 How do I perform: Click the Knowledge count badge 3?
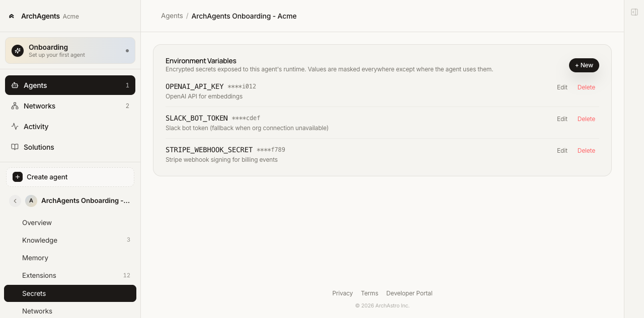[128, 240]
